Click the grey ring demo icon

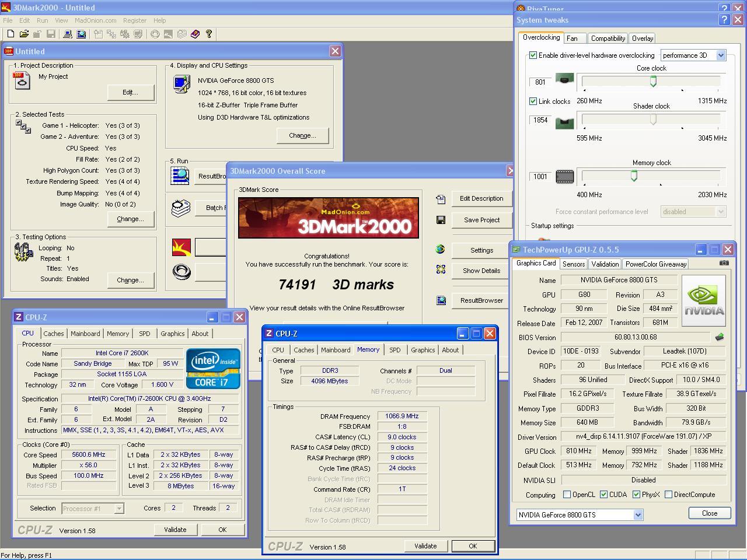(x=181, y=272)
